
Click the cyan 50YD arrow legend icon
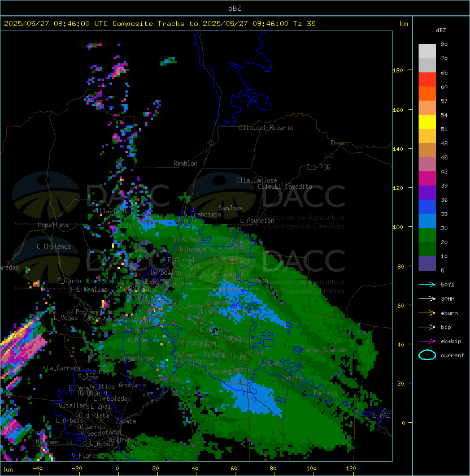(x=427, y=285)
